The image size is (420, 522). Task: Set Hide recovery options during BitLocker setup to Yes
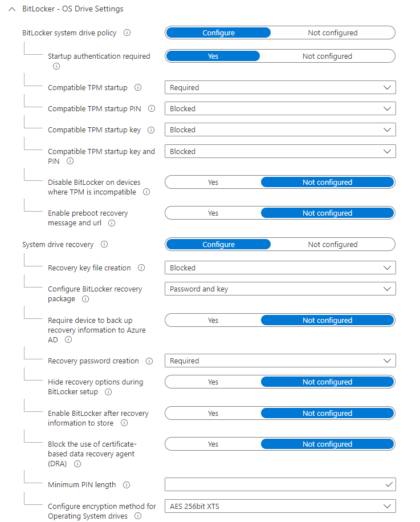[213, 382]
